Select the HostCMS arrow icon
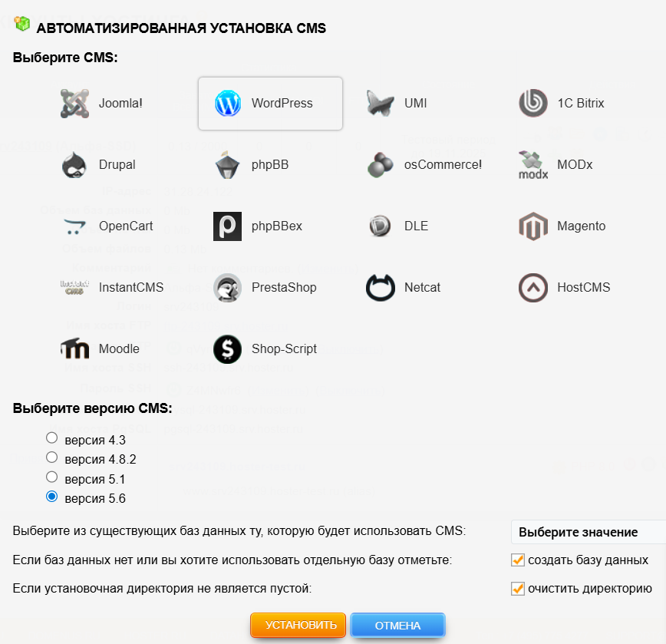666x644 pixels. tap(532, 288)
